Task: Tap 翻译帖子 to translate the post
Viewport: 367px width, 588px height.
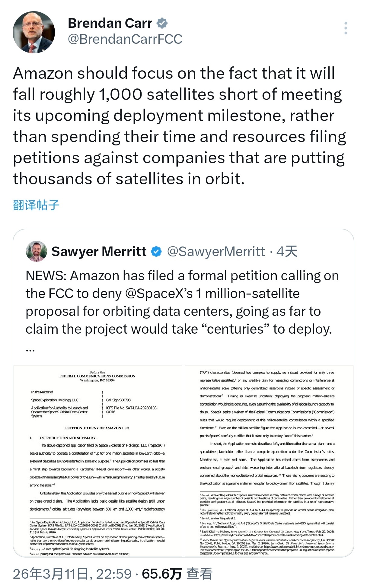Action: click(36, 205)
